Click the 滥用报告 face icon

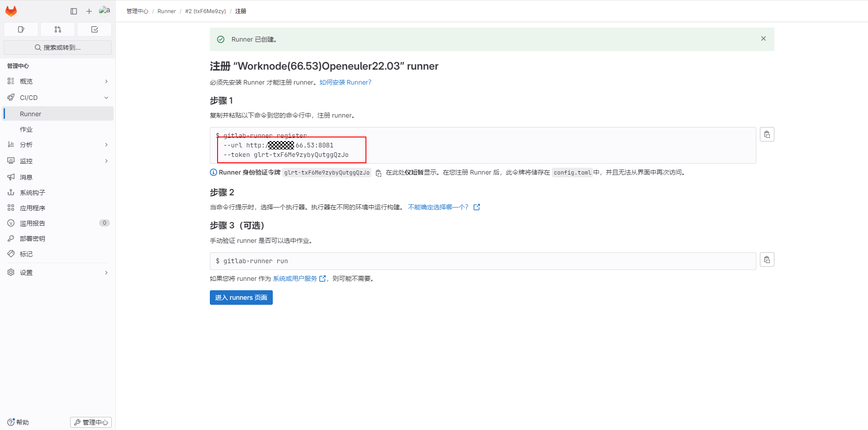click(11, 223)
